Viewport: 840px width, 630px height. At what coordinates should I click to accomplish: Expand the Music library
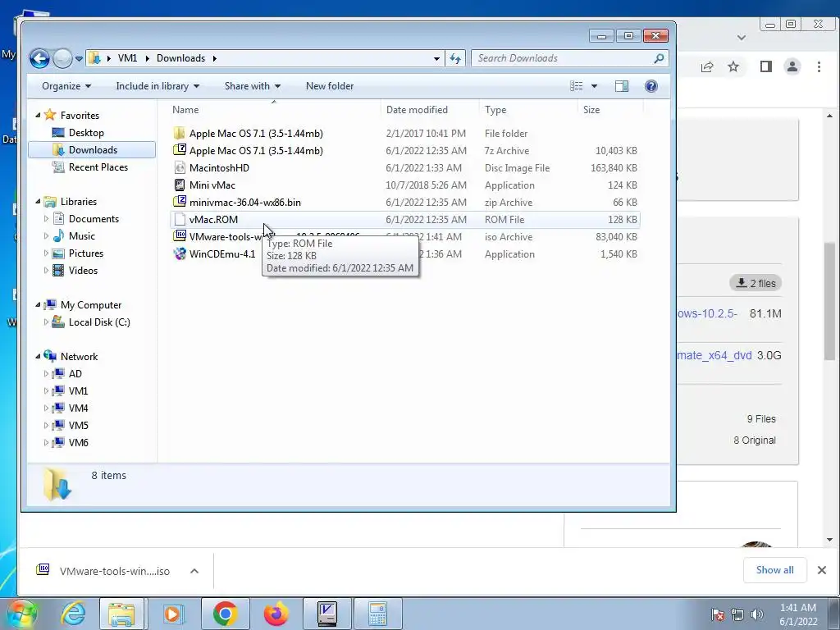(46, 235)
